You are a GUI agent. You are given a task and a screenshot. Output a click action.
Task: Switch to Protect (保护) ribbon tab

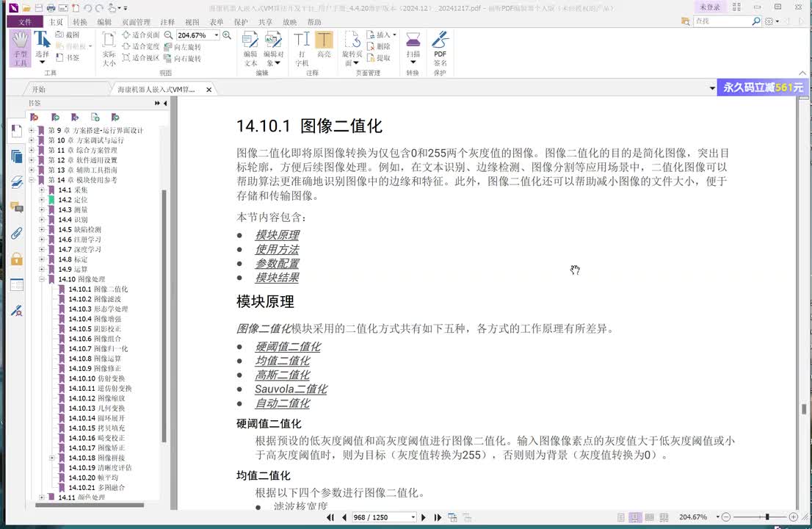point(241,22)
